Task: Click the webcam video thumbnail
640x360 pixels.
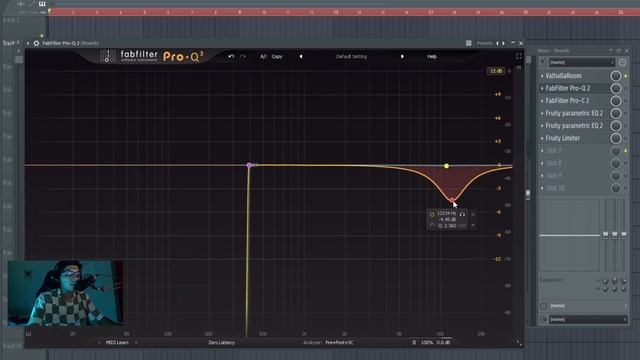Action: pyautogui.click(x=65, y=293)
